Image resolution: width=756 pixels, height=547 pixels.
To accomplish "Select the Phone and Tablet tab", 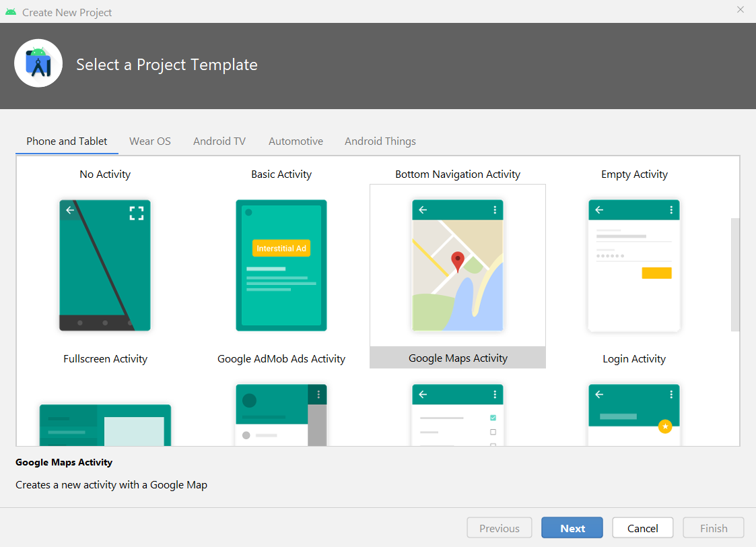I will (66, 141).
